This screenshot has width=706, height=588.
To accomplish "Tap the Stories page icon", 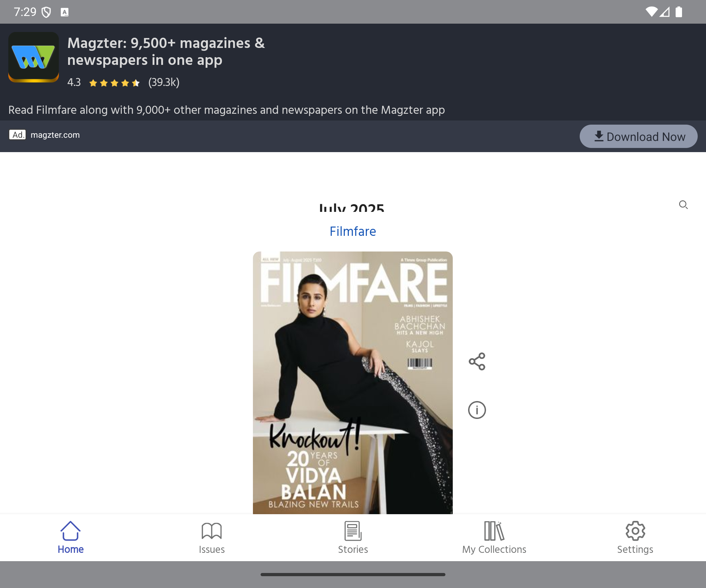I will [353, 531].
